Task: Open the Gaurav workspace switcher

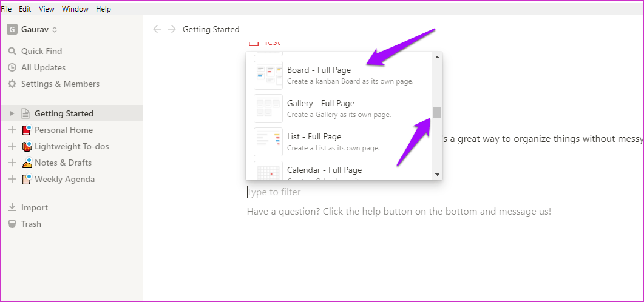Action: (39, 30)
